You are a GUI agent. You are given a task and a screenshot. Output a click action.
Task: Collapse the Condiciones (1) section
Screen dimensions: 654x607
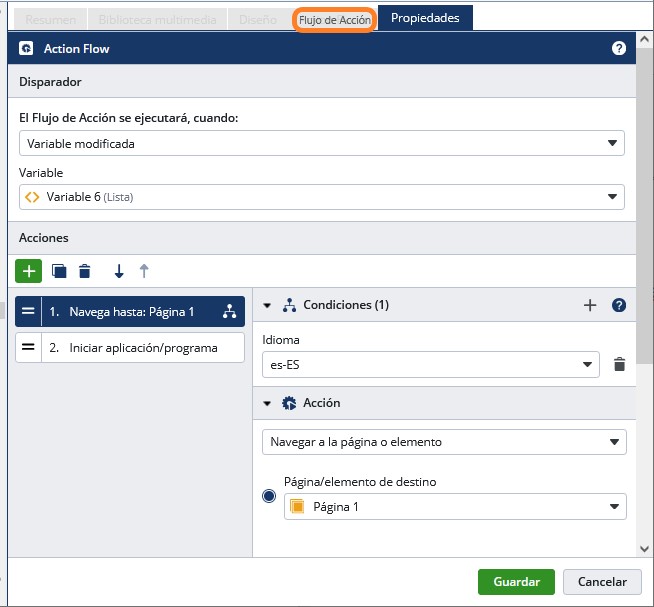click(268, 305)
